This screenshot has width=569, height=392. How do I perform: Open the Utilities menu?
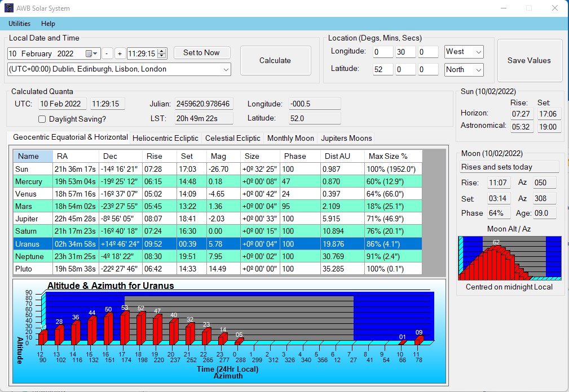[x=19, y=24]
